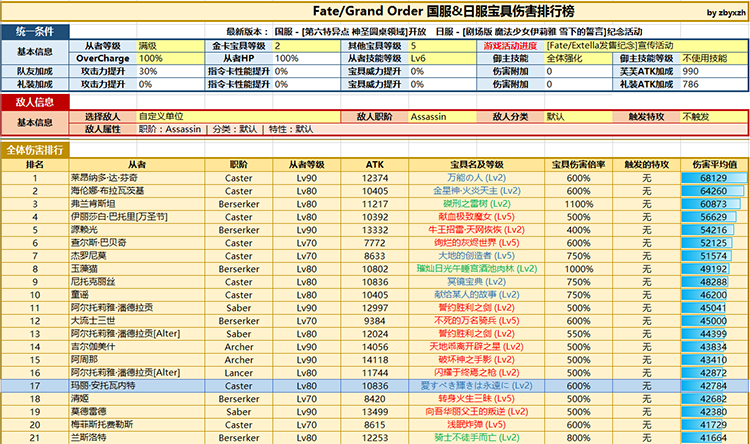This screenshot has width=750, height=444.
Task: Click multiplier 1100% in 弗兰肯斯坦 row
Action: pyautogui.click(x=578, y=204)
